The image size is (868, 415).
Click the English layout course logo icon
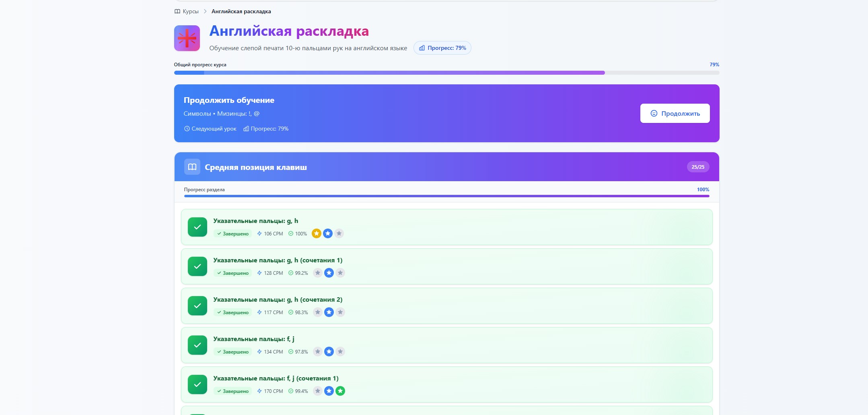click(187, 38)
